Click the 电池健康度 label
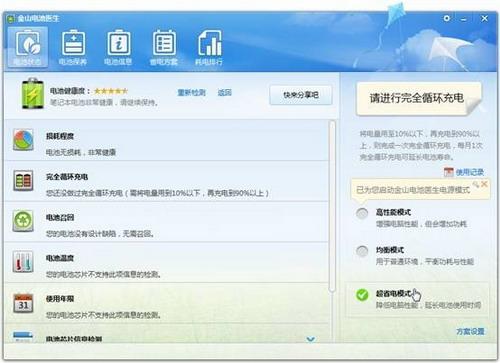The width and height of the screenshot is (500, 363). (x=70, y=91)
